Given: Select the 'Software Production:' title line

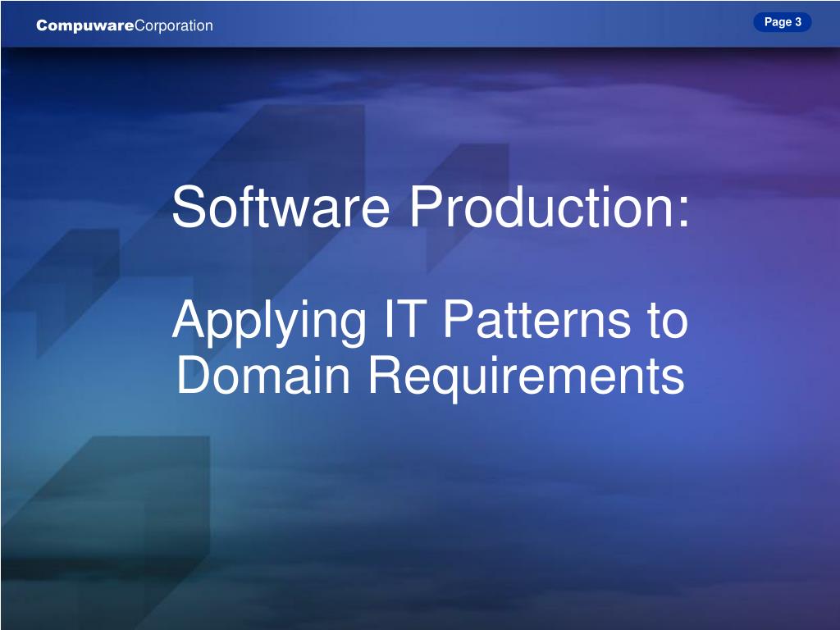Looking at the screenshot, I should tap(431, 207).
